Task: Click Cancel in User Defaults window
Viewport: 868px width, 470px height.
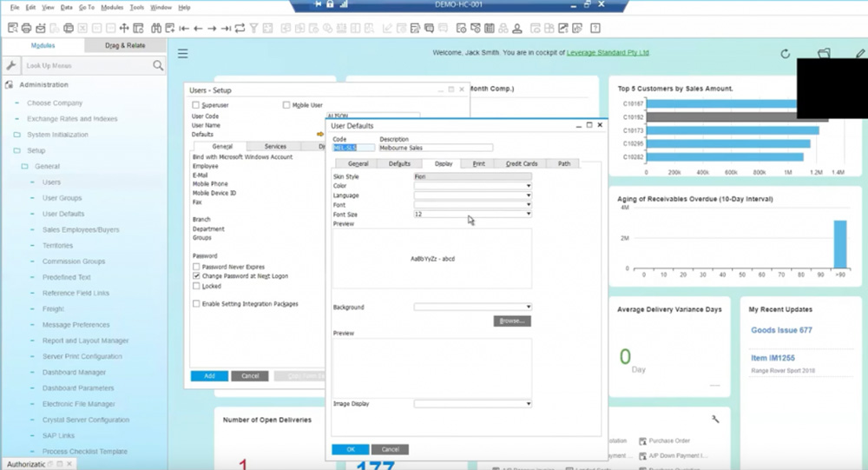Action: click(391, 449)
